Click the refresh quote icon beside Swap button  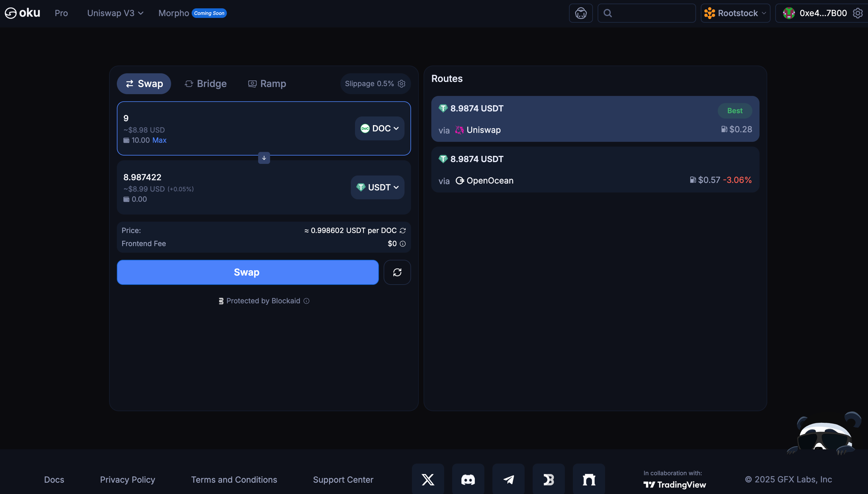[397, 272]
